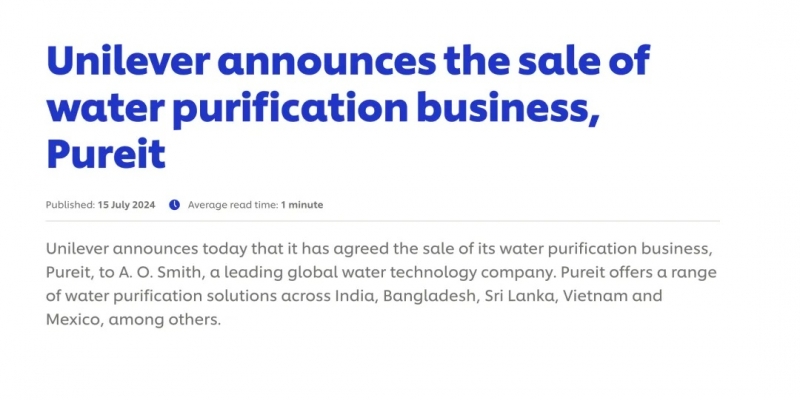
Task: Click the bold date "15 July 2024"
Action: tap(126, 205)
